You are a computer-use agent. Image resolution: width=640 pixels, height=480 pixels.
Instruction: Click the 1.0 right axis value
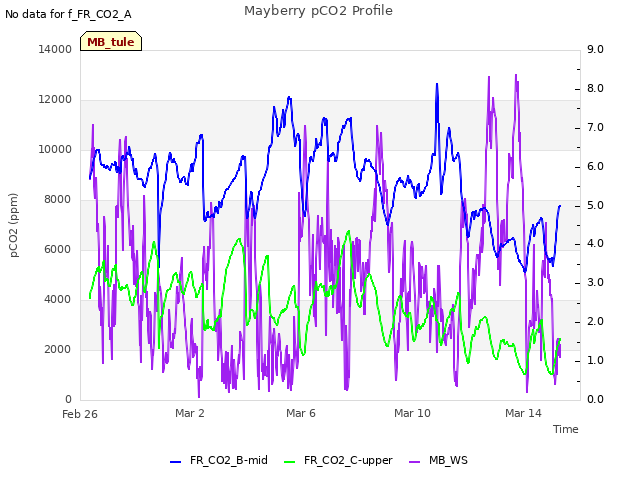595,360
